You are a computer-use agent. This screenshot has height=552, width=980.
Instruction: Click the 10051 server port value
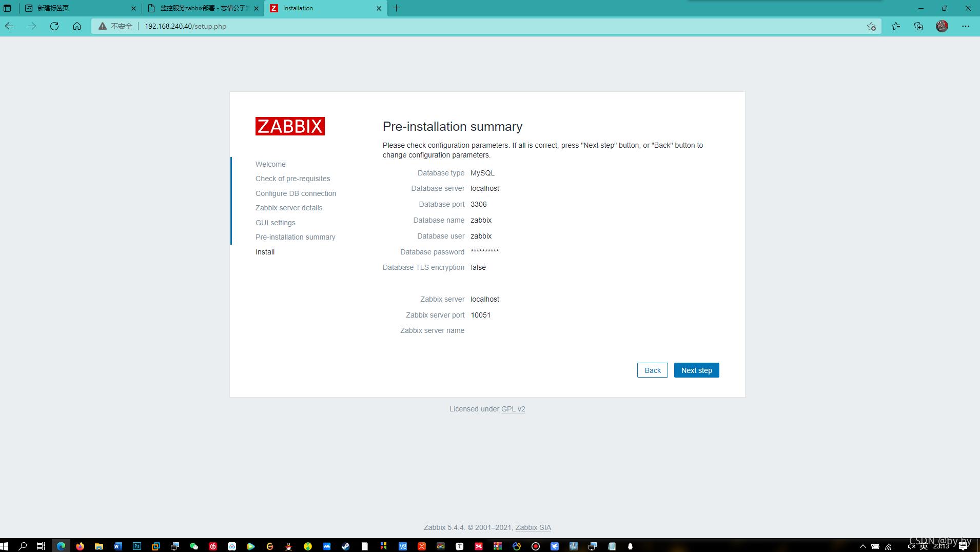point(480,315)
